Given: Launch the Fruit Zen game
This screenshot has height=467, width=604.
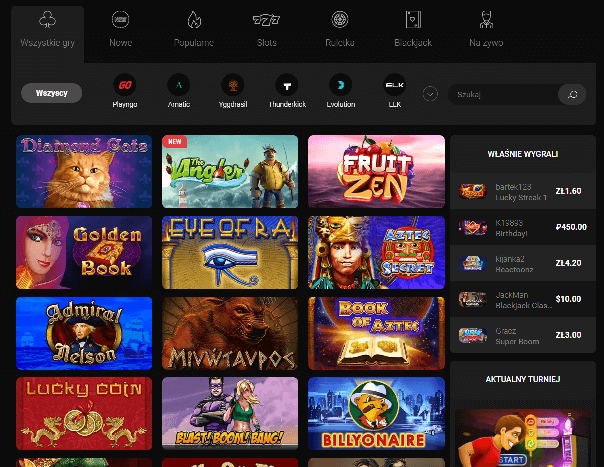Looking at the screenshot, I should pyautogui.click(x=376, y=171).
